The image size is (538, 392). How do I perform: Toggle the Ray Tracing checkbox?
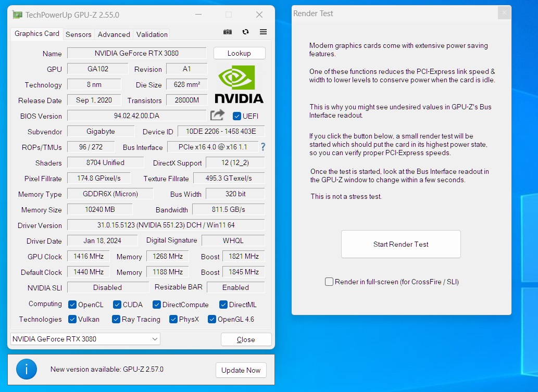(x=116, y=319)
